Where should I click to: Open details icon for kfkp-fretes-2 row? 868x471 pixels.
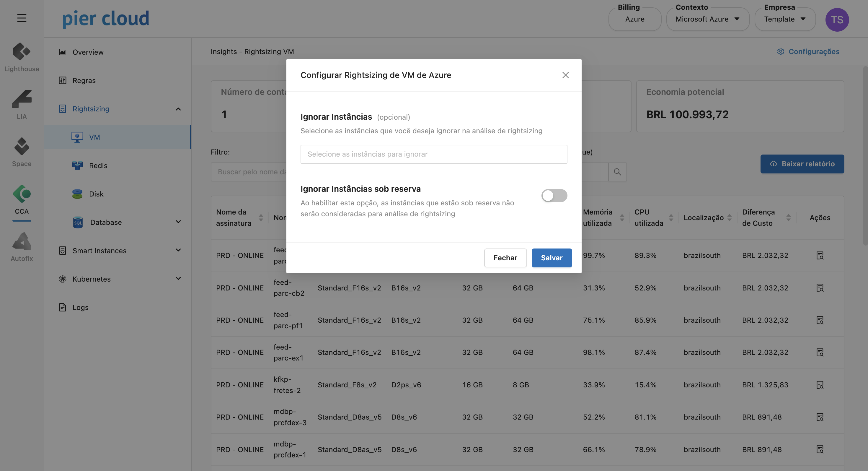pos(820,385)
